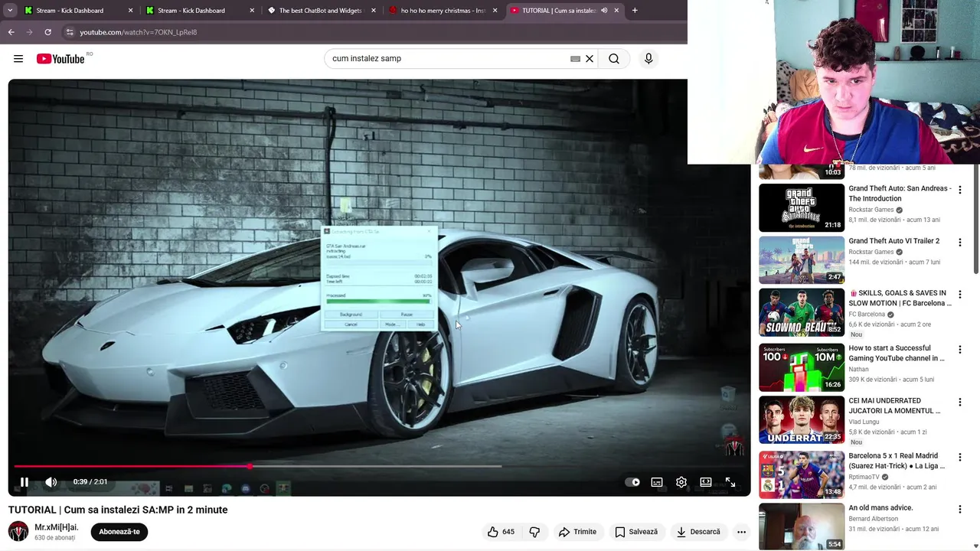Mute the video volume
The height and width of the screenshot is (551, 980).
pyautogui.click(x=51, y=482)
